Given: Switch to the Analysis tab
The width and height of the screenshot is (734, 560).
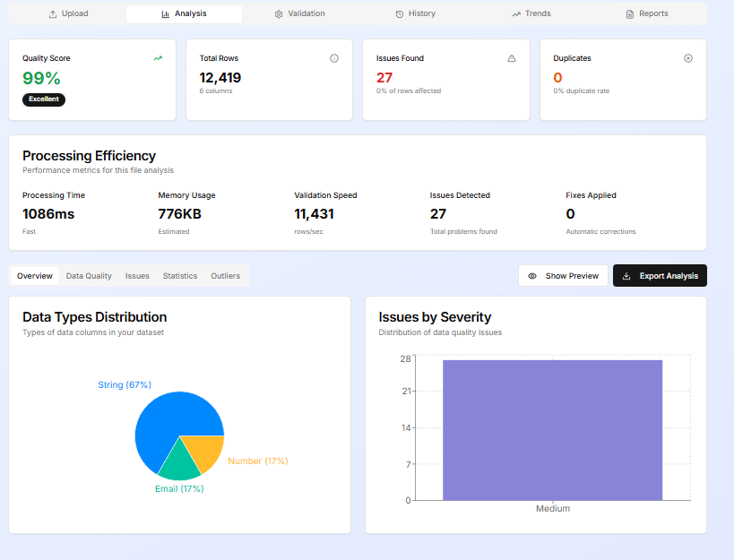Looking at the screenshot, I should [184, 13].
